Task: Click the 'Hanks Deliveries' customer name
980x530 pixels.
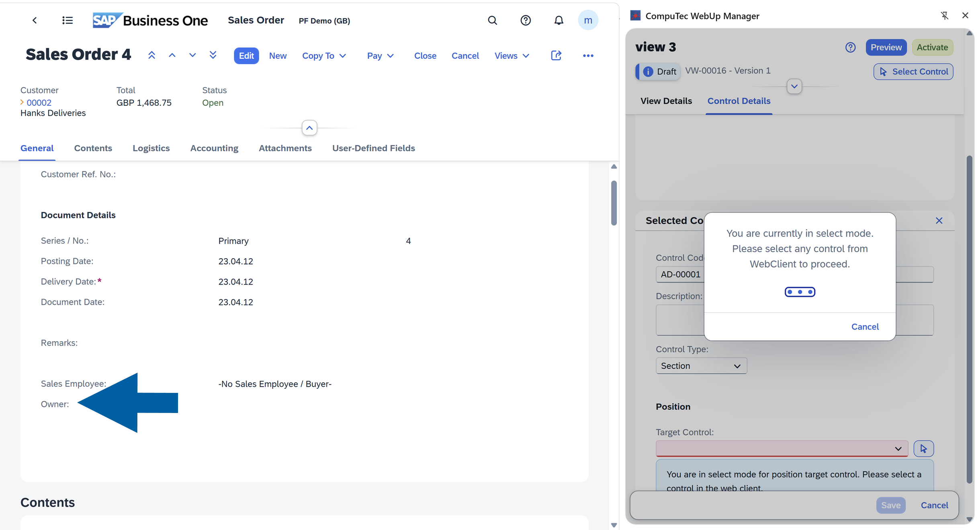Action: click(x=53, y=113)
